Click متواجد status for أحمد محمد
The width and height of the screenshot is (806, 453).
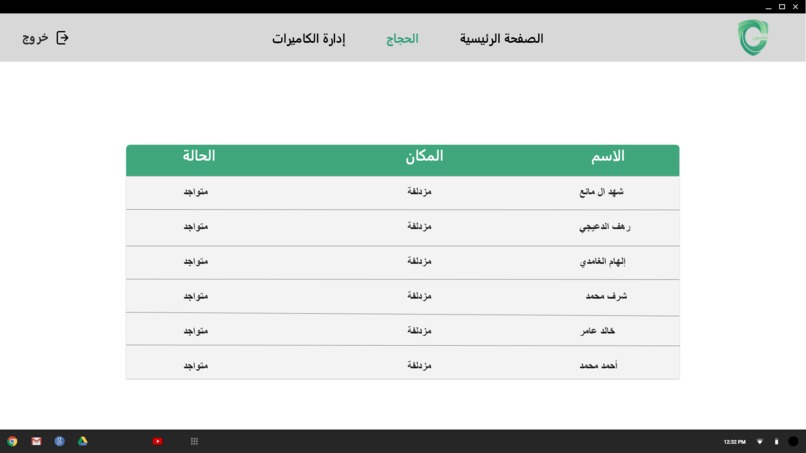point(196,366)
